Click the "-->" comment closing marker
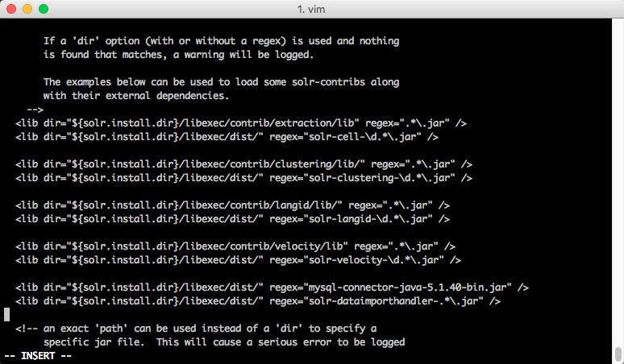 click(35, 110)
